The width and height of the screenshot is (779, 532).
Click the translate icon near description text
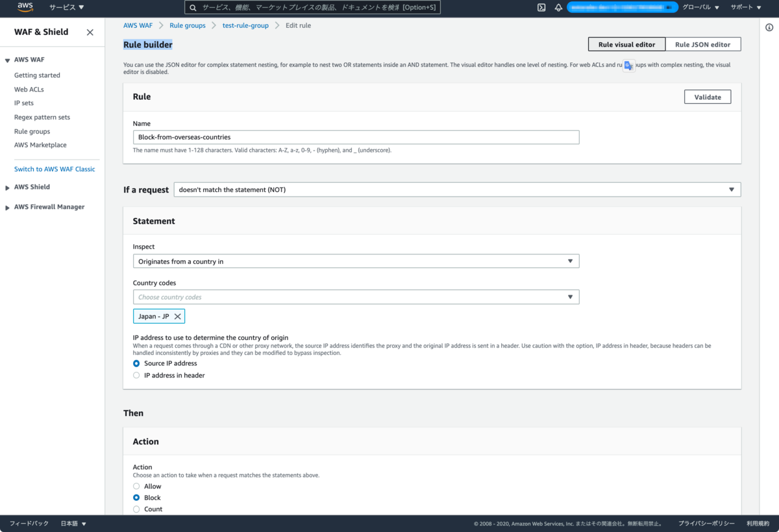(628, 66)
